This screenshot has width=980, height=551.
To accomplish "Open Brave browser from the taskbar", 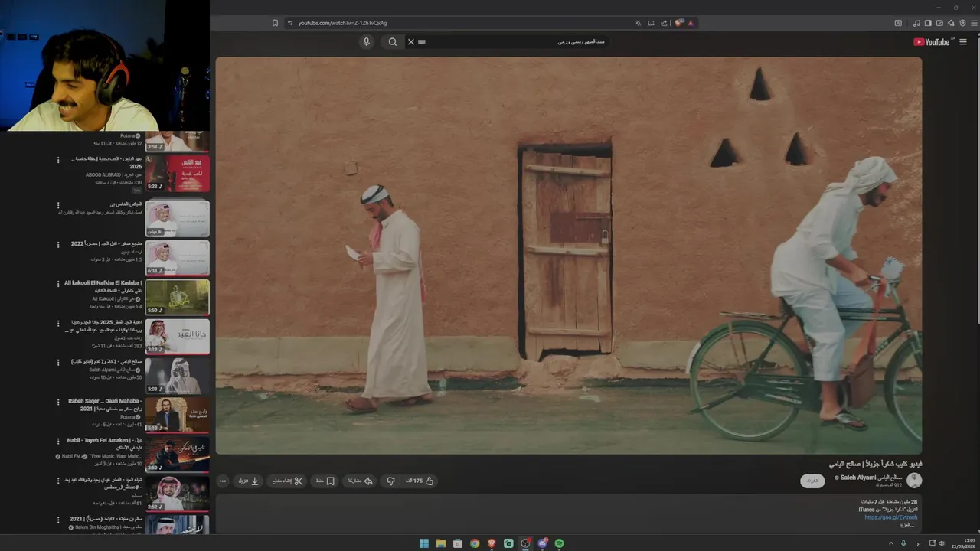I will (x=492, y=543).
